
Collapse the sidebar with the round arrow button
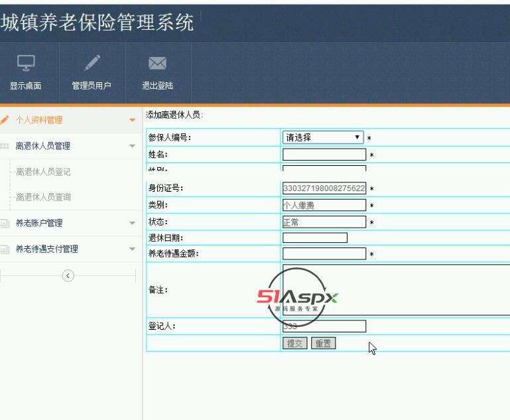pos(68,276)
